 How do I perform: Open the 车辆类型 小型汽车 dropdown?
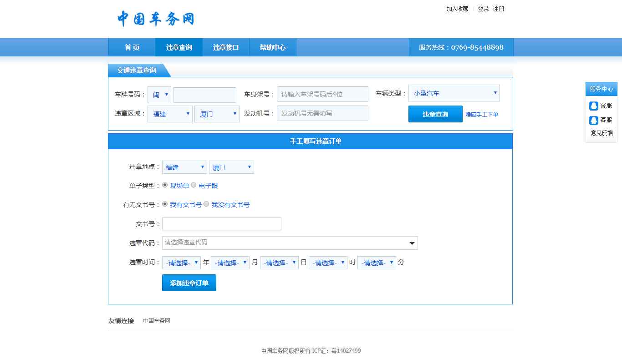(x=454, y=93)
